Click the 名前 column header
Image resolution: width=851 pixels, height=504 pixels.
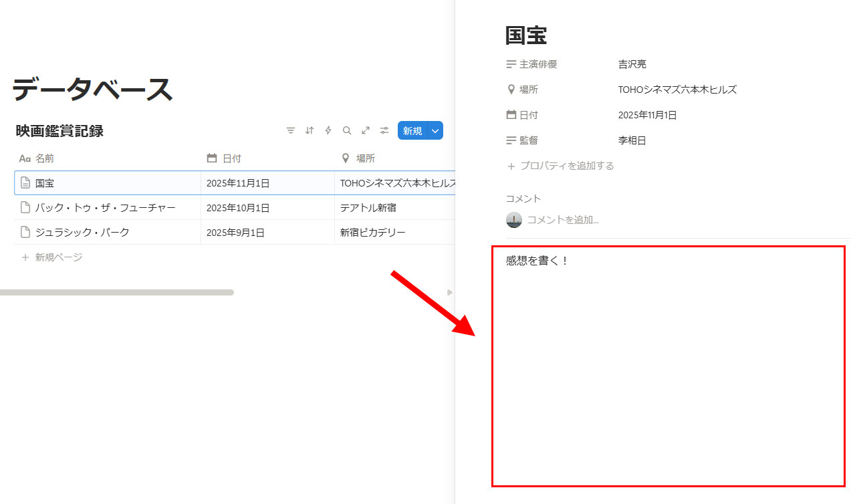tap(45, 158)
